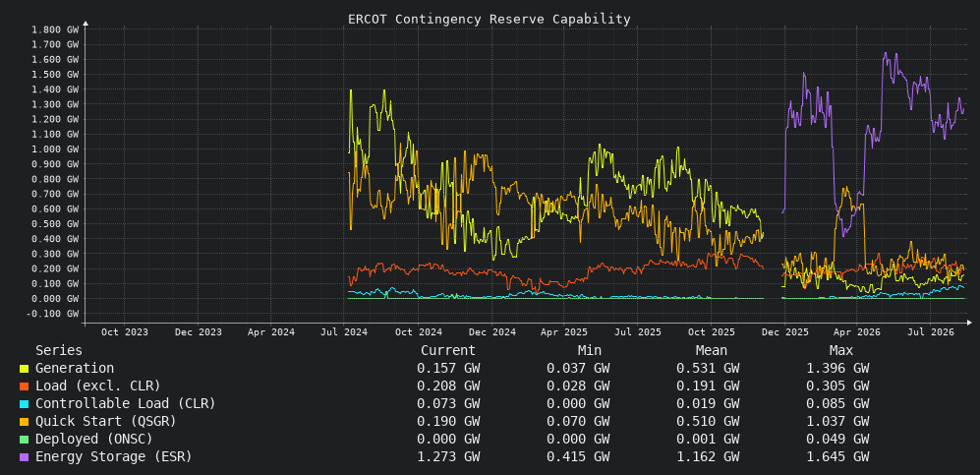The image size is (980, 475).
Task: Click the Max column header
Action: point(841,351)
